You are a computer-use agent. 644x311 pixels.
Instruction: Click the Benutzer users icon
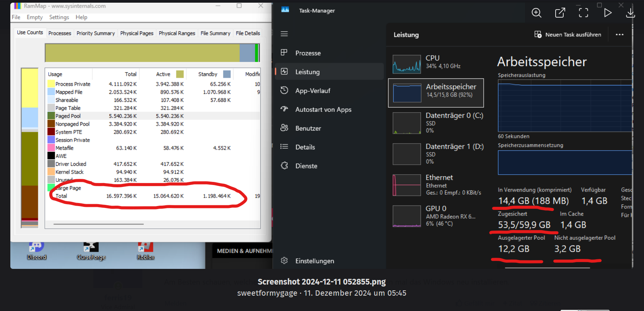284,128
